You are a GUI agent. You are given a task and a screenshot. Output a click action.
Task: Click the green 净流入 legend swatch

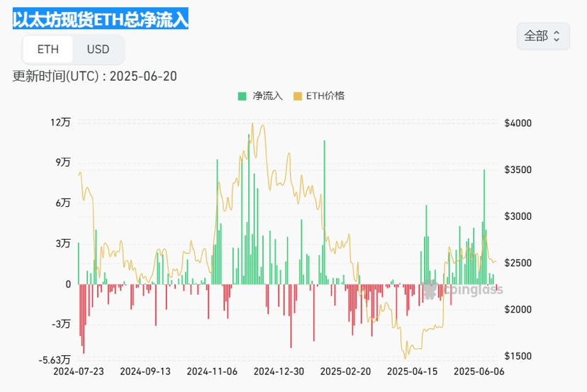point(242,96)
